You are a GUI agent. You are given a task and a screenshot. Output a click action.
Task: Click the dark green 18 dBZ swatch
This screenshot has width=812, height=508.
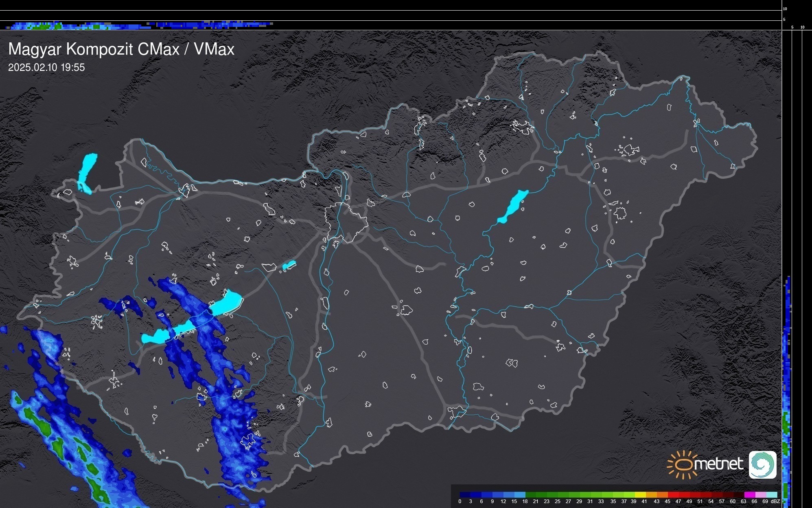tap(530, 495)
